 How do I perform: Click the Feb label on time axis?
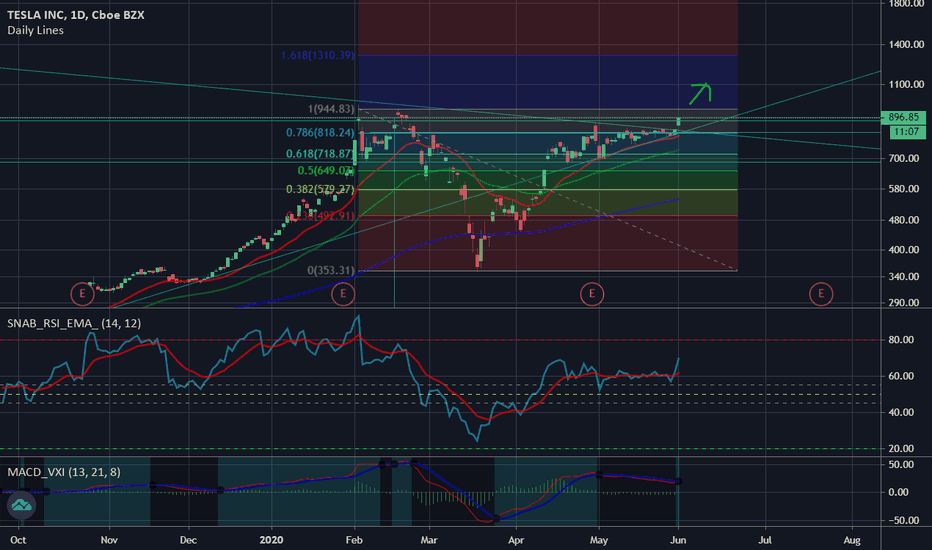coord(354,540)
